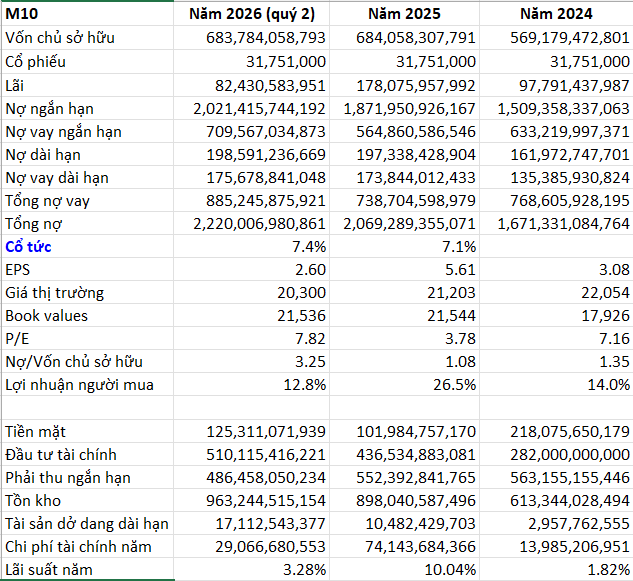The width and height of the screenshot is (633, 581).
Task: Click the 'Năm 2026 (quý 2)' column header
Action: click(252, 14)
